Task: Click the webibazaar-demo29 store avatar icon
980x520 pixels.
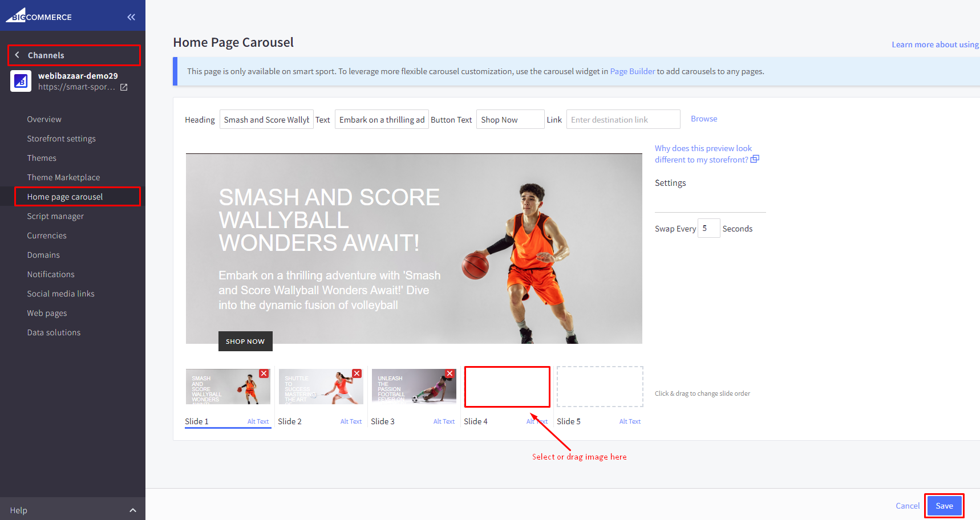Action: coord(21,81)
